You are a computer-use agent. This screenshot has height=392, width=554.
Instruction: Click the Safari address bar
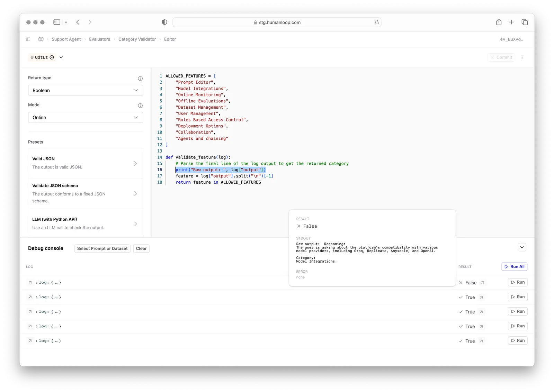pos(277,22)
